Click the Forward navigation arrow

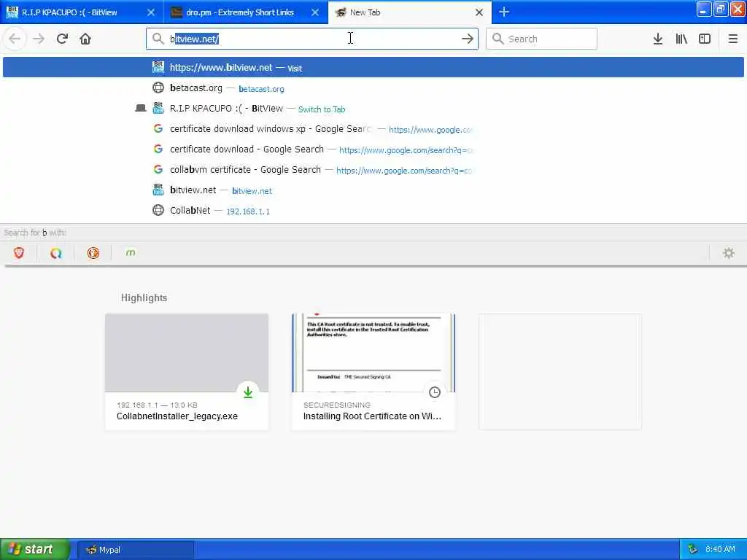pyautogui.click(x=39, y=39)
